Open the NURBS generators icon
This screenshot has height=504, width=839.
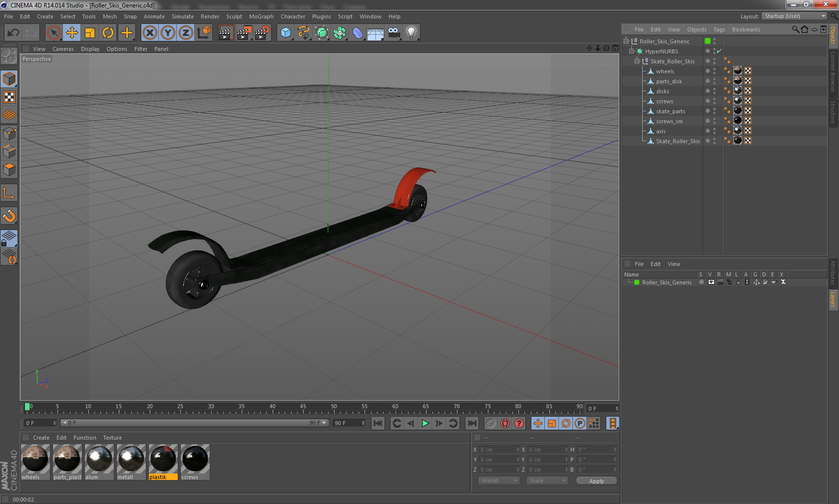point(322,33)
